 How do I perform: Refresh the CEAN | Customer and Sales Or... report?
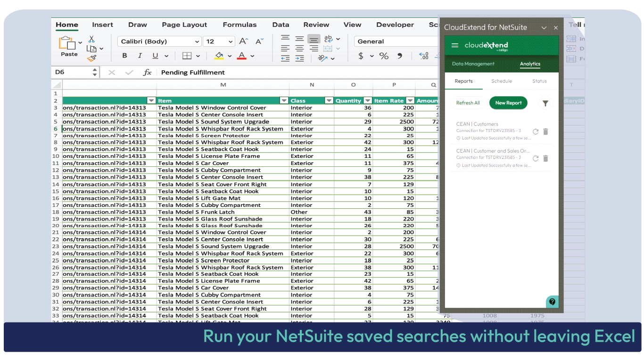click(536, 159)
